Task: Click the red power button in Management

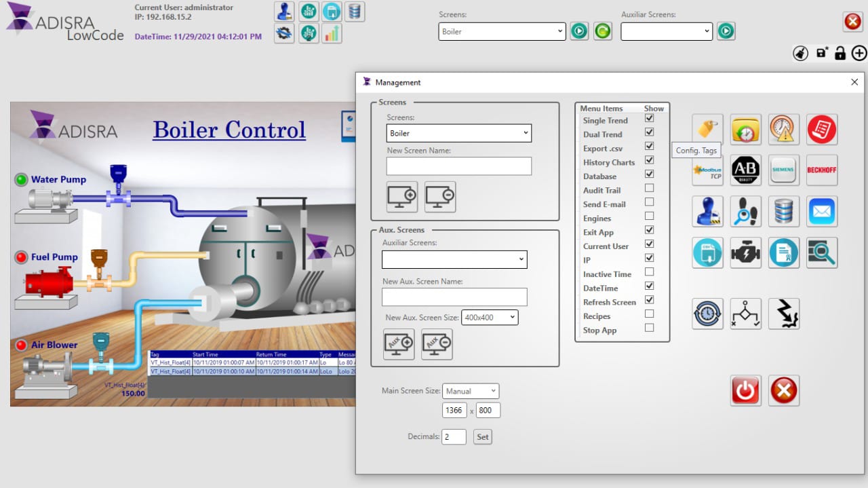Action: [745, 390]
